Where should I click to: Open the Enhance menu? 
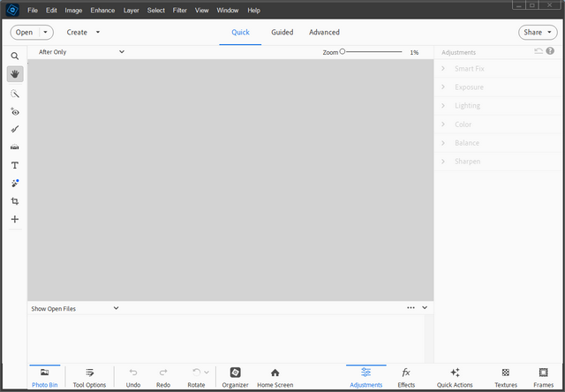tap(102, 11)
